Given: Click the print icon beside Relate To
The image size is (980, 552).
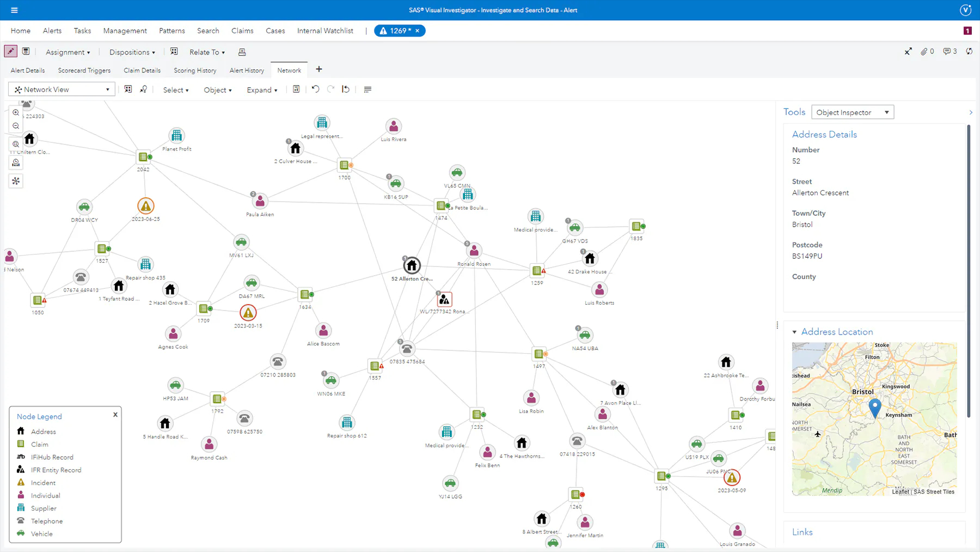Looking at the screenshot, I should click(x=242, y=52).
